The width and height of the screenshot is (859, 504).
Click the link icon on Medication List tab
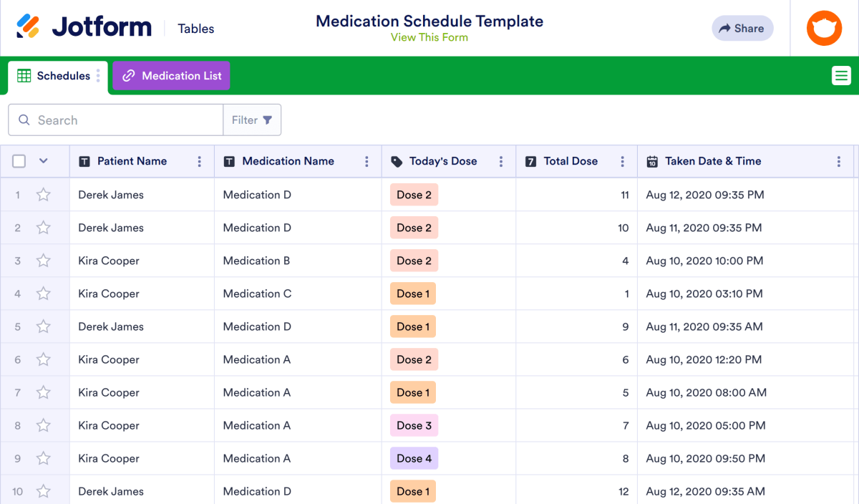(x=129, y=75)
